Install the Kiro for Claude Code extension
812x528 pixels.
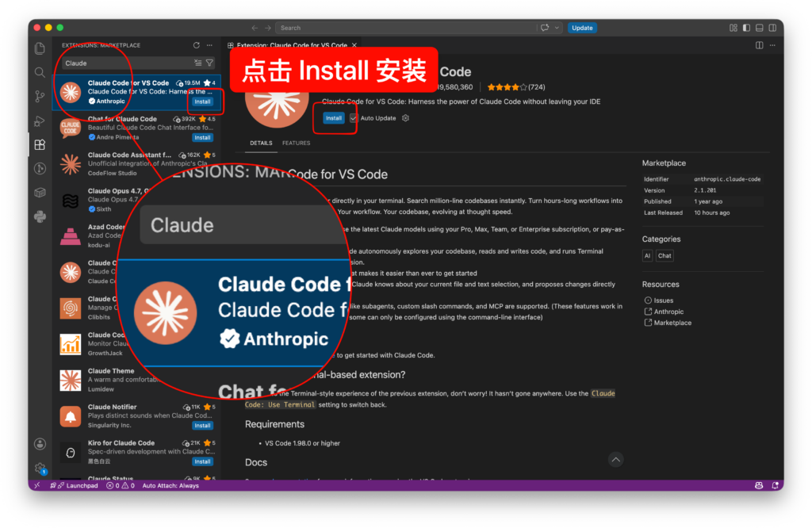[202, 461]
